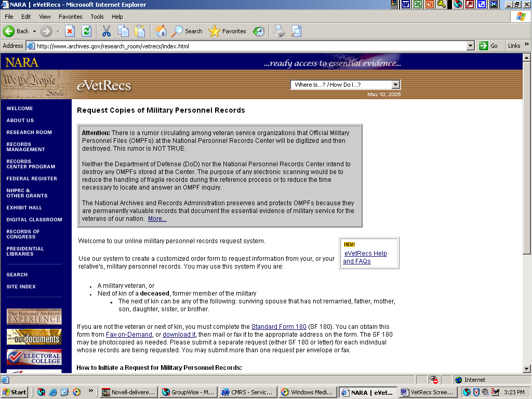Open the Help menu
Screen dimensions: 532x399
click(117, 17)
